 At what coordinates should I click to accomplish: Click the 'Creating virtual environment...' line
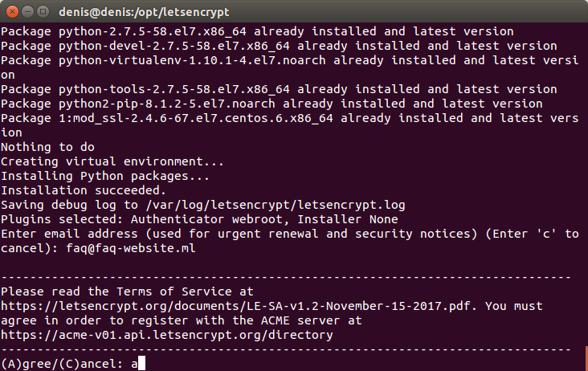tap(112, 161)
